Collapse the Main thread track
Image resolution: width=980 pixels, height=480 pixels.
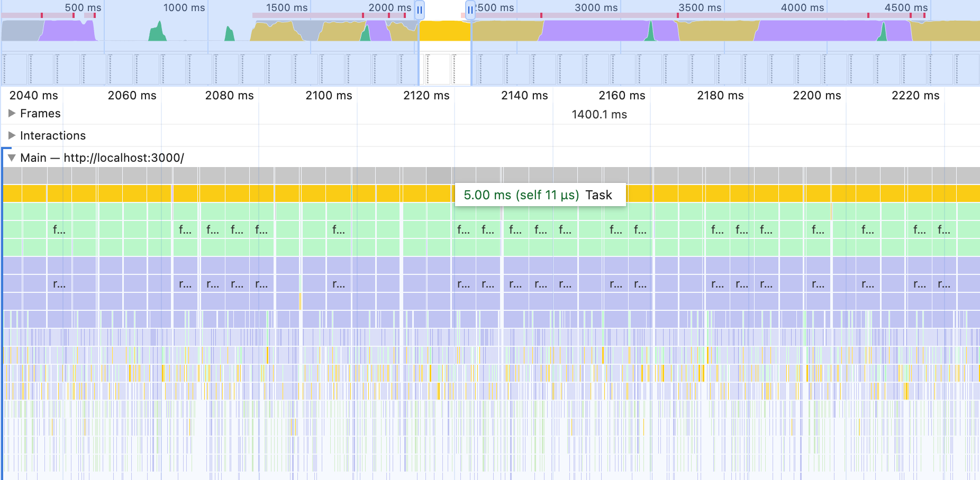pos(12,158)
